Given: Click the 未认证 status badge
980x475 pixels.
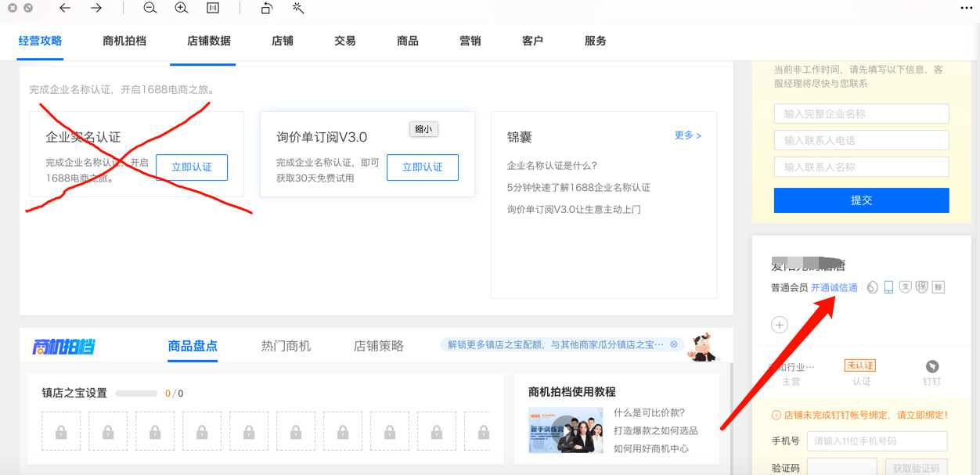Looking at the screenshot, I should click(x=859, y=365).
